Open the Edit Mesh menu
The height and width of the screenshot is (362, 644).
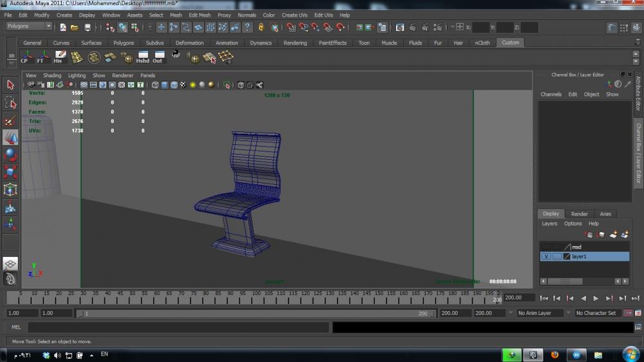[200, 15]
